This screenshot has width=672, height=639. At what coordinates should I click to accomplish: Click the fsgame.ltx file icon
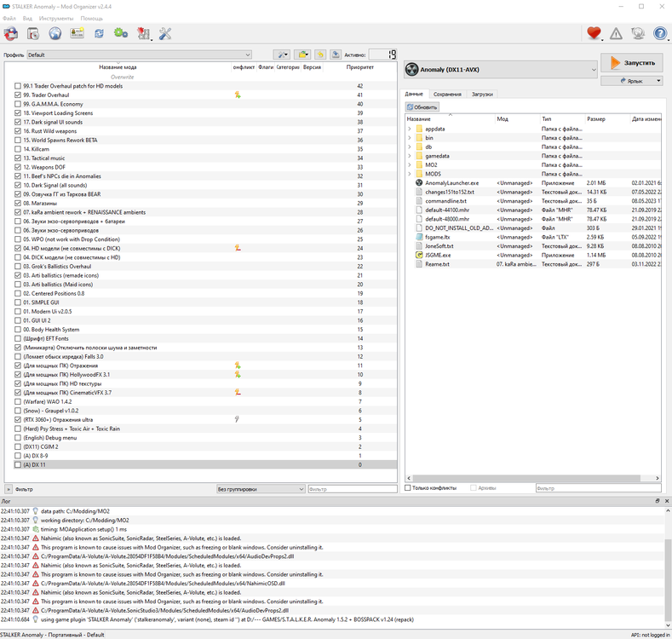click(419, 237)
